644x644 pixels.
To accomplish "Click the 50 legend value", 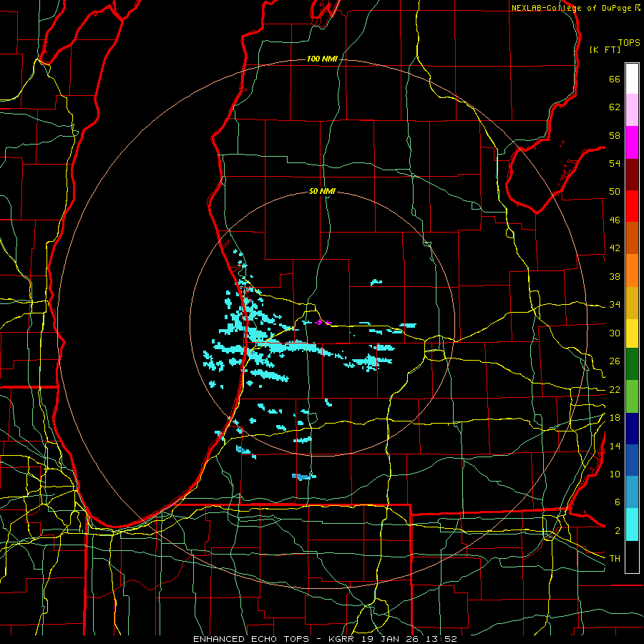I will [615, 192].
